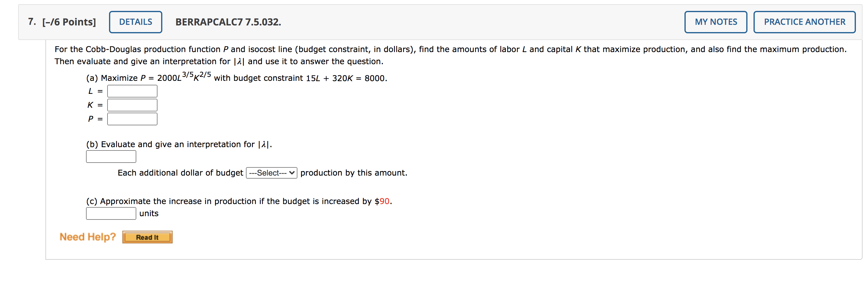Click inside the empty L answer blank
868x287 pixels.
point(132,91)
